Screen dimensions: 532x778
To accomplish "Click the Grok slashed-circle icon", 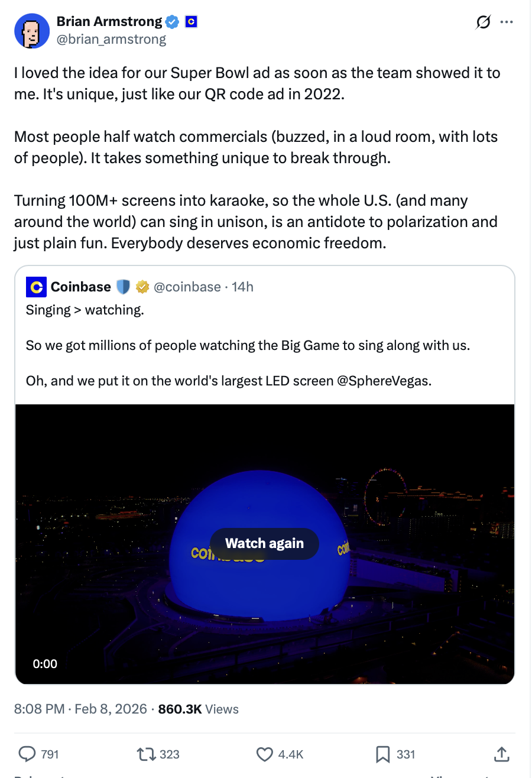I will pos(482,22).
